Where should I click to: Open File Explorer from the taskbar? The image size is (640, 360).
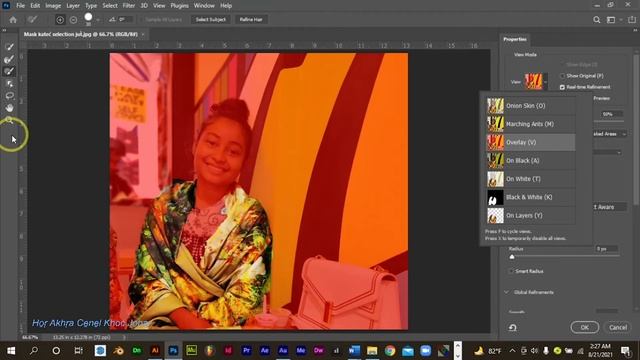(x=372, y=350)
